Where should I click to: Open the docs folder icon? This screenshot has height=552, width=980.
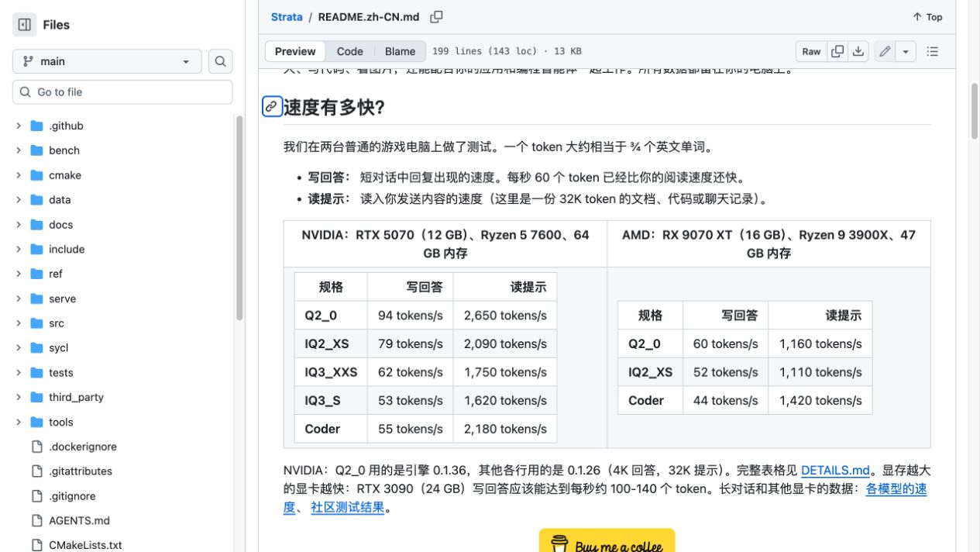pyautogui.click(x=36, y=224)
